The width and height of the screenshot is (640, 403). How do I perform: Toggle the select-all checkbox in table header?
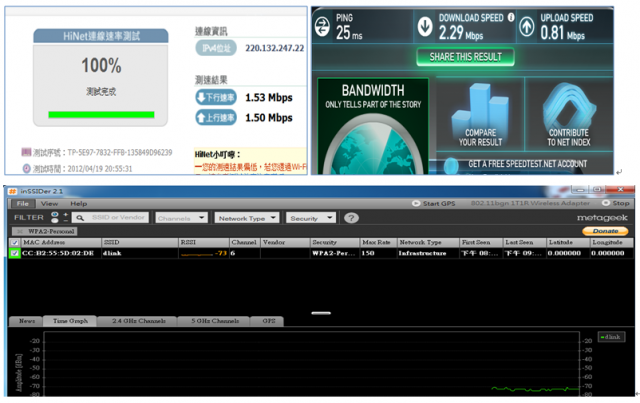coord(14,243)
